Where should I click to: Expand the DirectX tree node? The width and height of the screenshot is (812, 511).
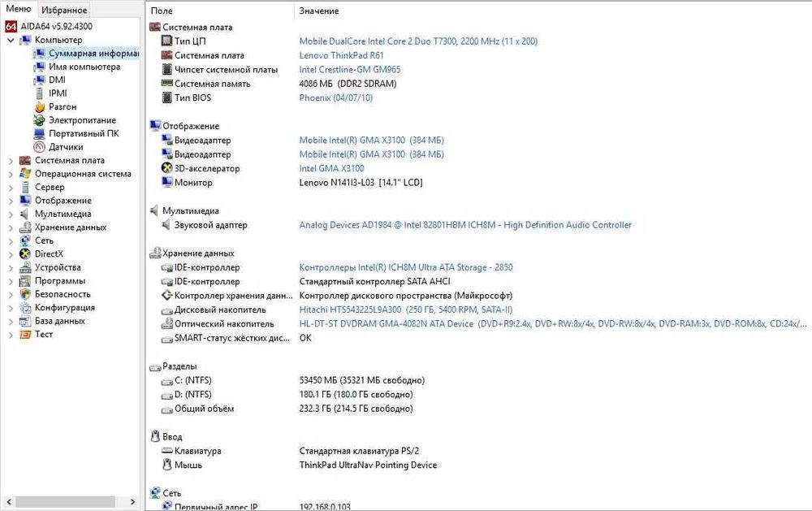point(11,254)
